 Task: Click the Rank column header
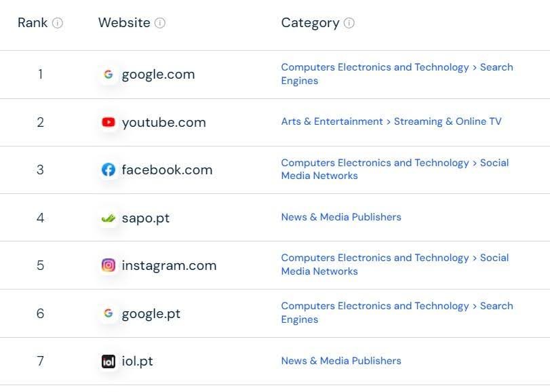(x=33, y=23)
